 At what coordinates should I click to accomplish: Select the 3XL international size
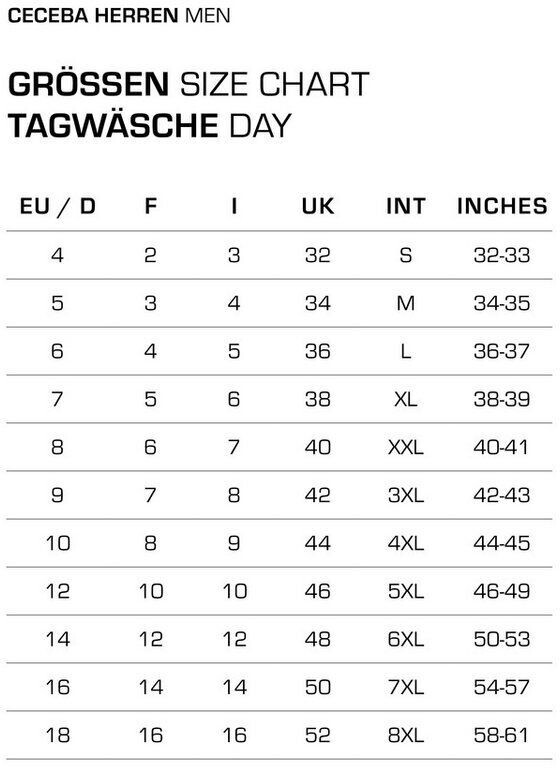[x=406, y=495]
